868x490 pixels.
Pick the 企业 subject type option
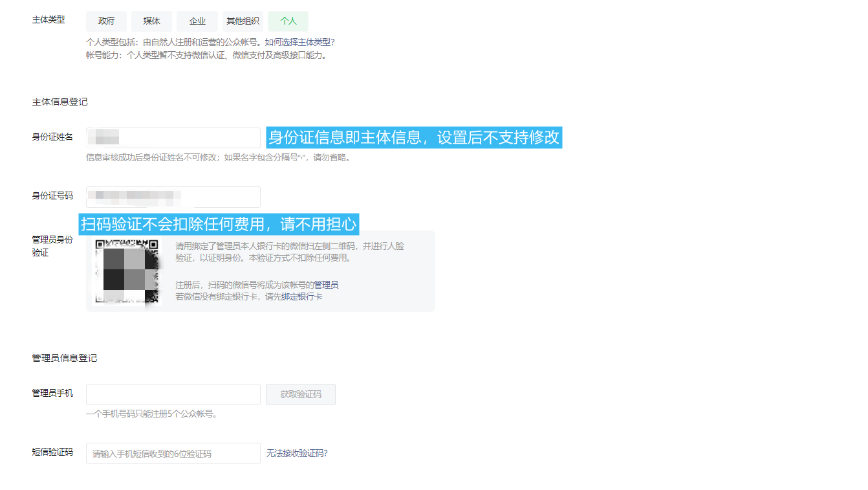(x=197, y=21)
